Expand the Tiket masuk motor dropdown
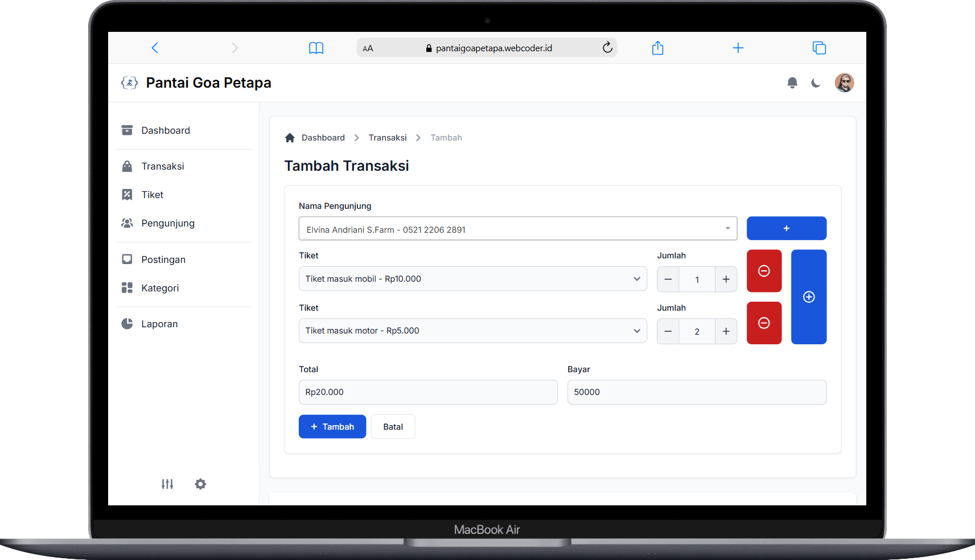This screenshot has height=560, width=975. point(473,331)
